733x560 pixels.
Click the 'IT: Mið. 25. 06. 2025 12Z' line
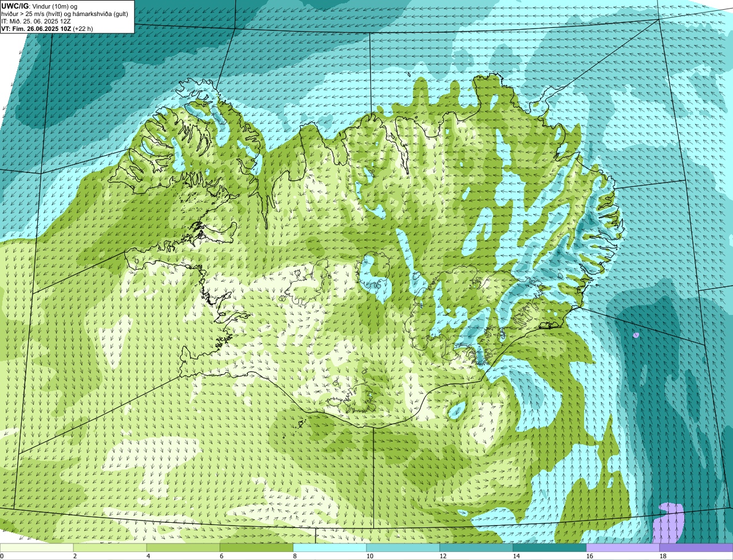(36, 21)
